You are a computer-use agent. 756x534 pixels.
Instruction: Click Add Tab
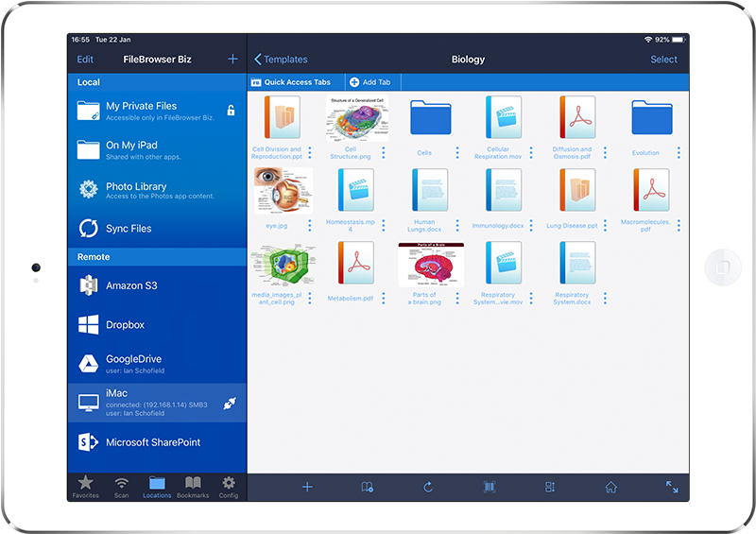pos(370,82)
